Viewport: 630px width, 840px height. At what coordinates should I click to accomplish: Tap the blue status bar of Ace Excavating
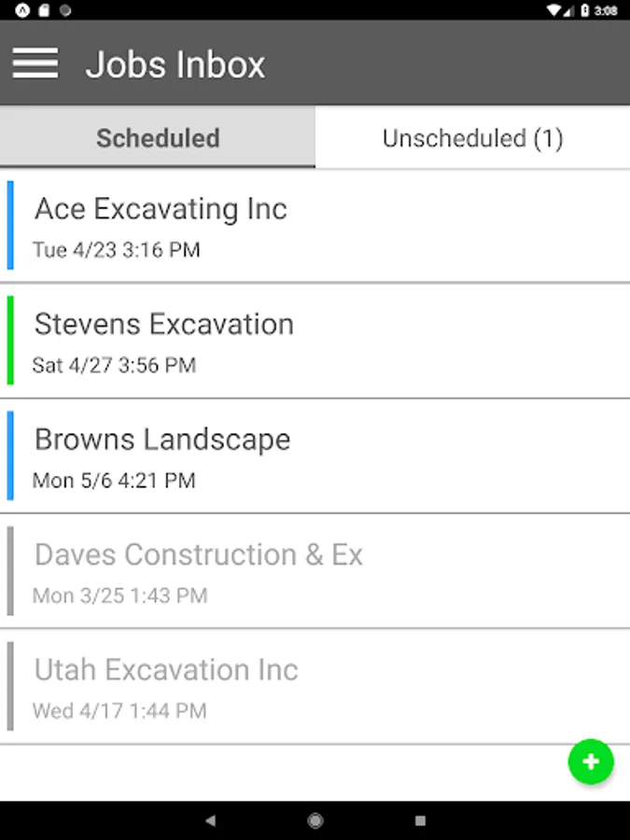coord(10,225)
